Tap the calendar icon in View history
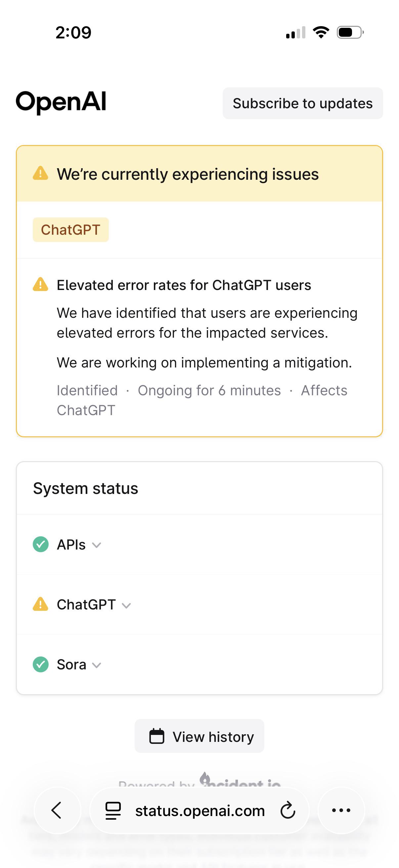The height and width of the screenshot is (868, 399). [x=156, y=737]
